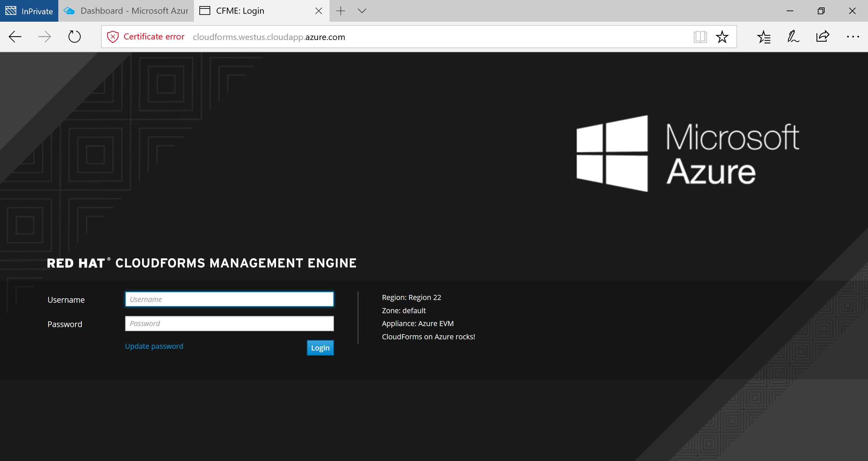Refresh the page with the reload icon

pos(74,37)
